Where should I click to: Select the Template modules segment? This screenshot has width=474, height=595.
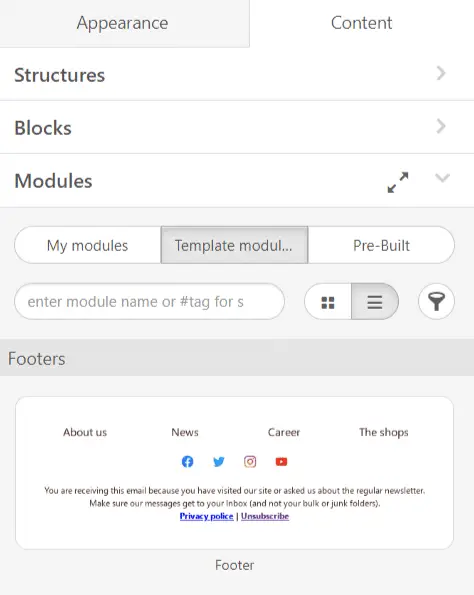234,245
